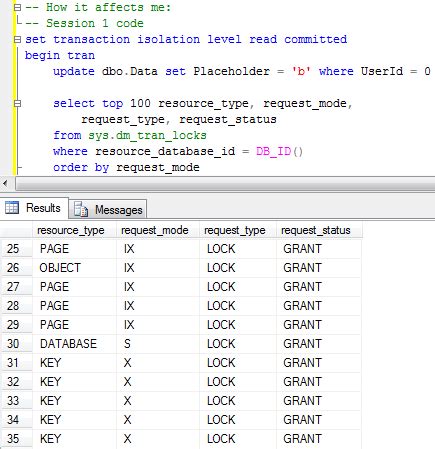Click 'sys.dm_tran_locks' in the query
The height and width of the screenshot is (449, 435).
coord(147,136)
